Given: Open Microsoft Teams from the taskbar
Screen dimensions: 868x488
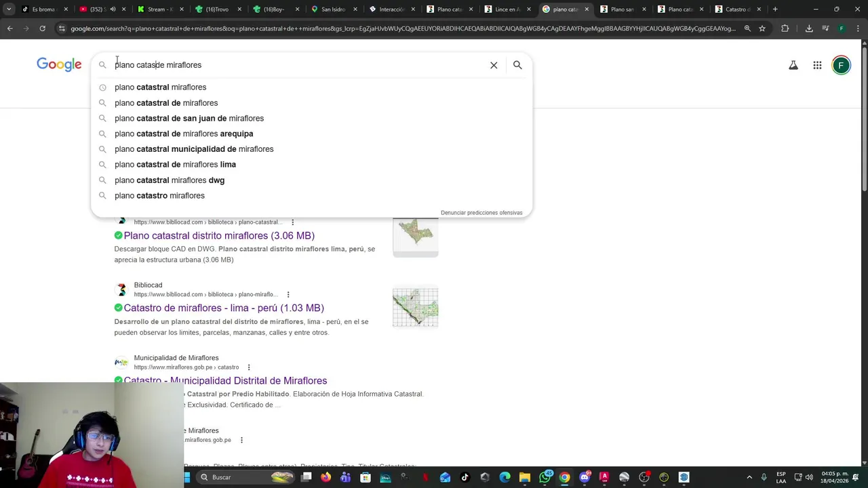Looking at the screenshot, I should [x=345, y=477].
